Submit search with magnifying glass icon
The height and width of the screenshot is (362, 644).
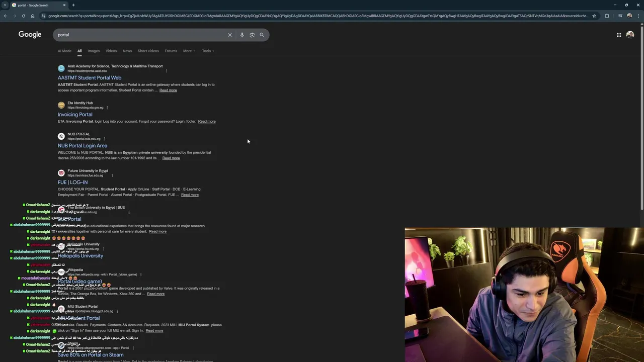[262, 35]
